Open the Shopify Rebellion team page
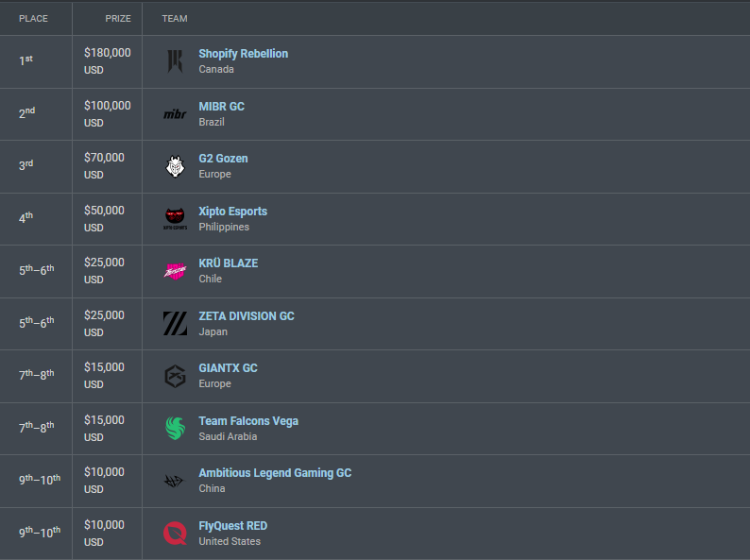This screenshot has height=560, width=750. tap(244, 54)
